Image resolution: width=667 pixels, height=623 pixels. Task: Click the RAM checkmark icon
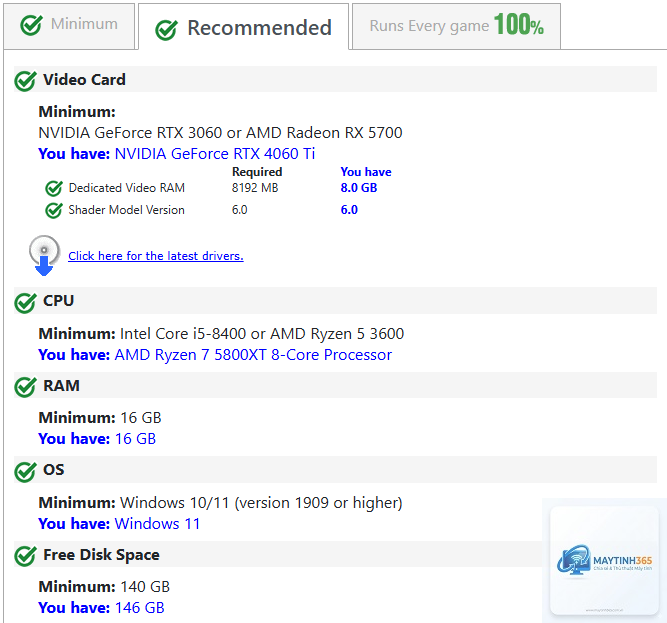25,387
